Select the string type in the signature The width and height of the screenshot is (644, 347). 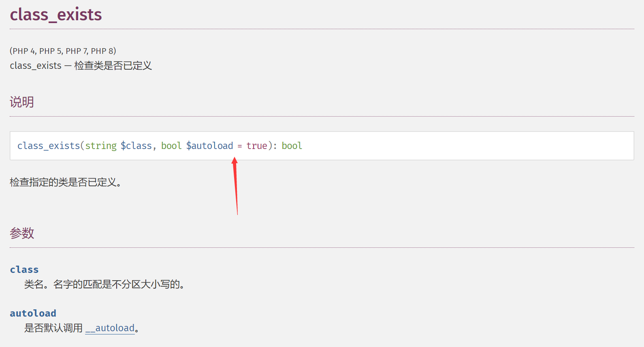pyautogui.click(x=101, y=146)
